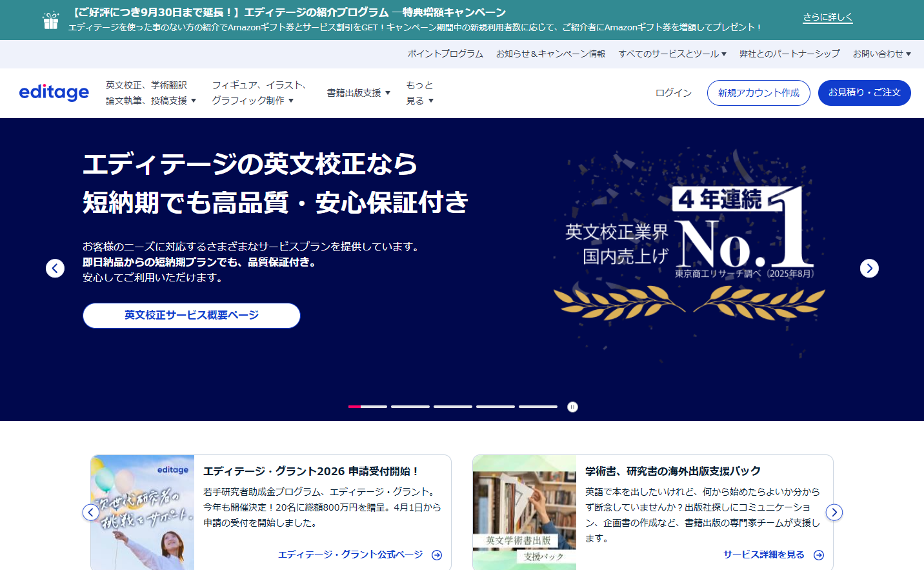924x570 pixels.
Task: Expand the 英文校正、学術翻訳 menu
Action: coord(151,93)
